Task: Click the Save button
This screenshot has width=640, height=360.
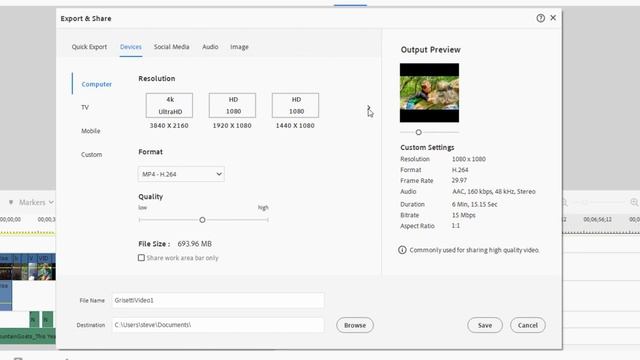Action: coord(485,325)
